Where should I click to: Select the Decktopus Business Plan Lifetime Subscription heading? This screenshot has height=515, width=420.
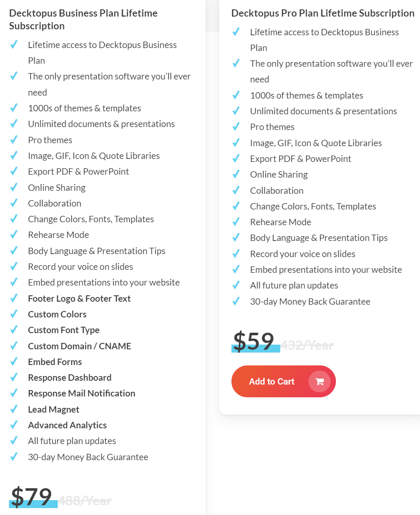point(83,20)
